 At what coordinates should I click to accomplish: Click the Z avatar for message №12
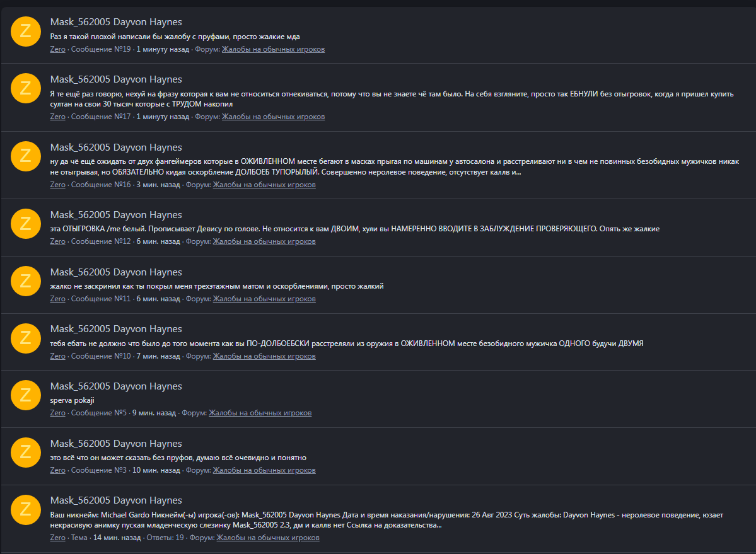coord(26,224)
